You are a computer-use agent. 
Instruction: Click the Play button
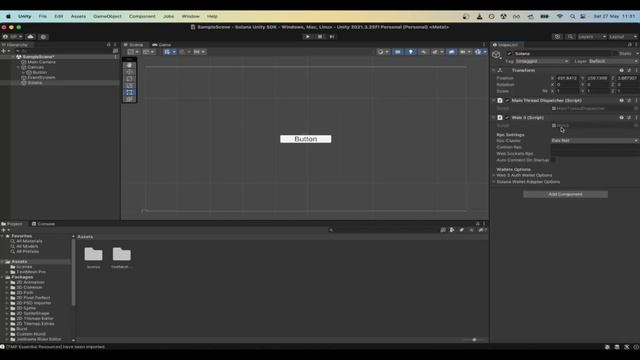pos(307,37)
